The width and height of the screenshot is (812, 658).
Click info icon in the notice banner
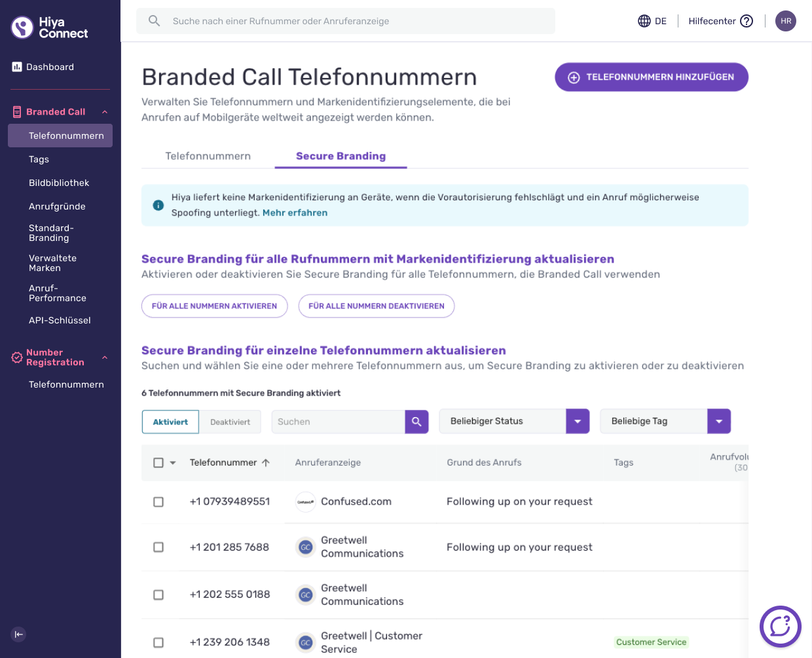coord(158,205)
